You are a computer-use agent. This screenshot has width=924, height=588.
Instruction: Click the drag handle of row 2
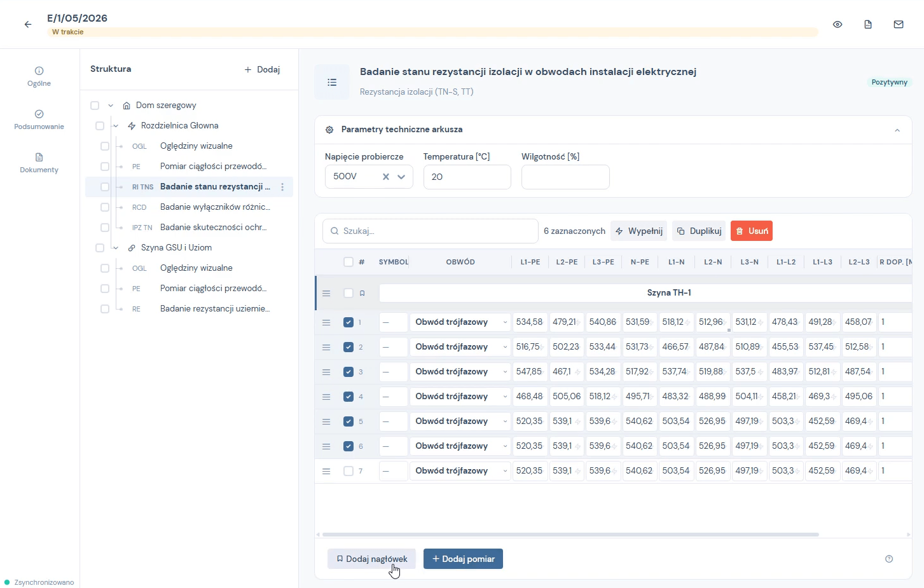click(326, 347)
